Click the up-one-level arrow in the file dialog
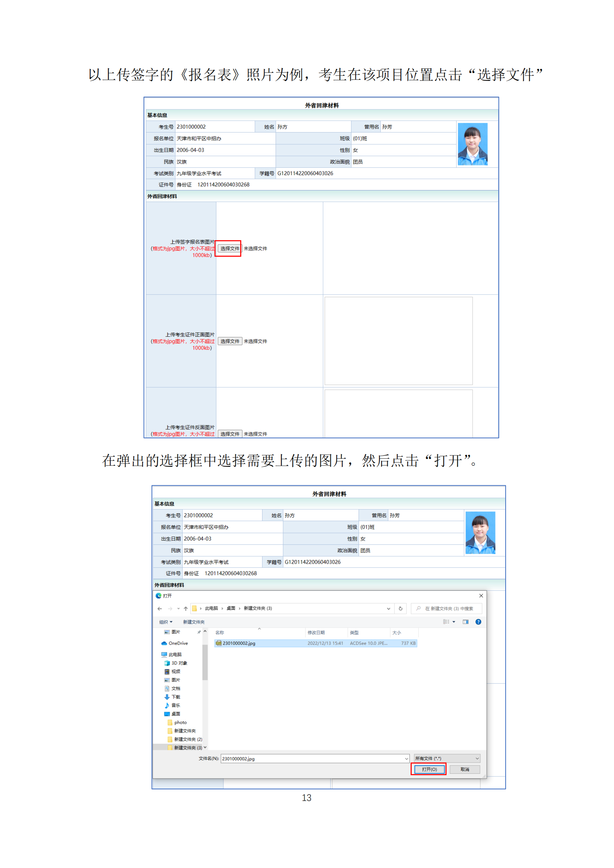This screenshot has height=868, width=614. pos(186,608)
